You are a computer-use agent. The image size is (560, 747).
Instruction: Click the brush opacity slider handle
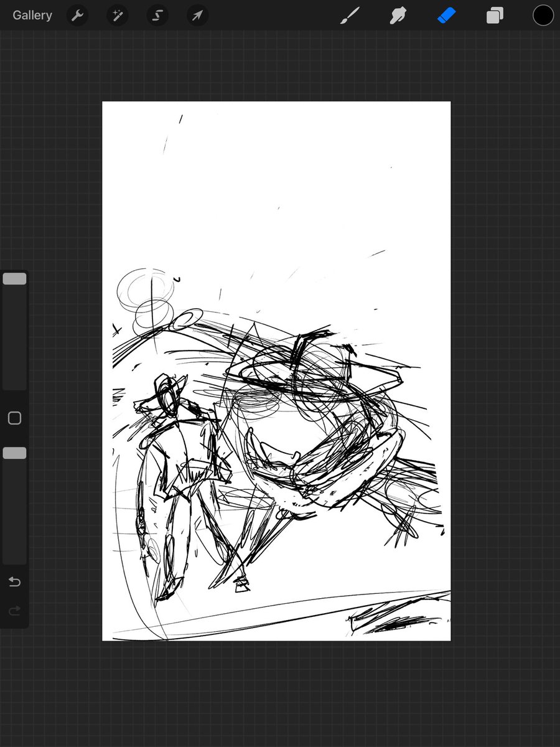click(x=14, y=453)
